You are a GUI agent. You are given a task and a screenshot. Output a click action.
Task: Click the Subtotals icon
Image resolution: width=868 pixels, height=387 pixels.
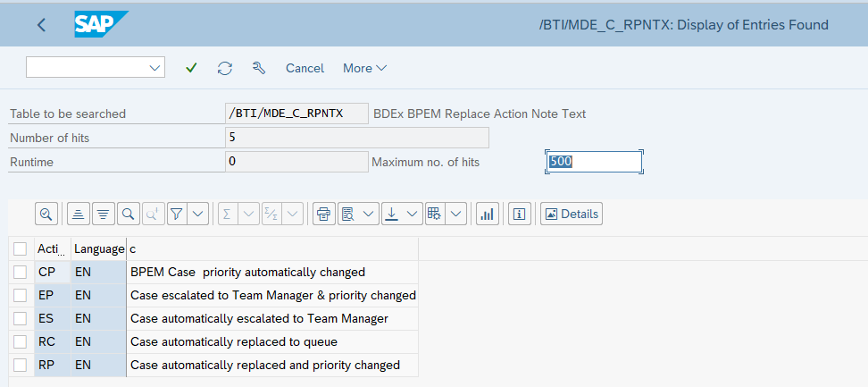click(271, 215)
